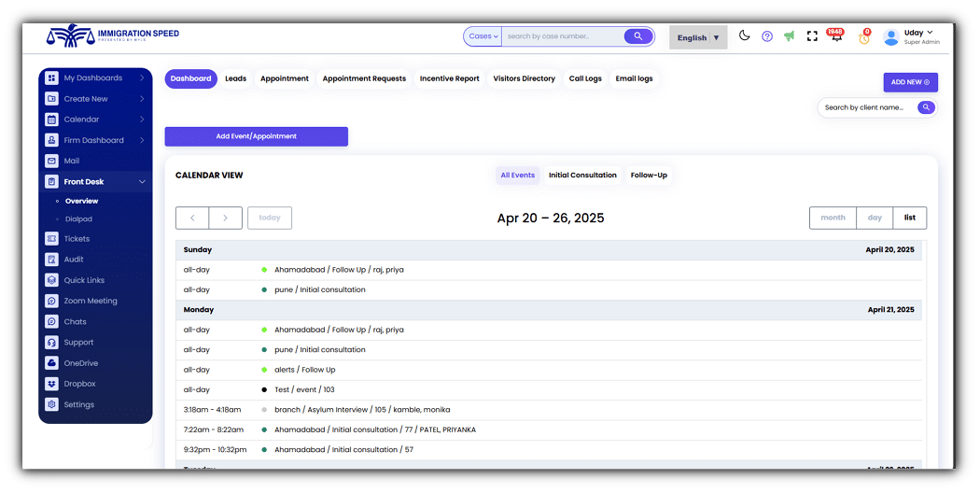Open help question mark icon
Viewport: 980px width, 493px height.
767,36
